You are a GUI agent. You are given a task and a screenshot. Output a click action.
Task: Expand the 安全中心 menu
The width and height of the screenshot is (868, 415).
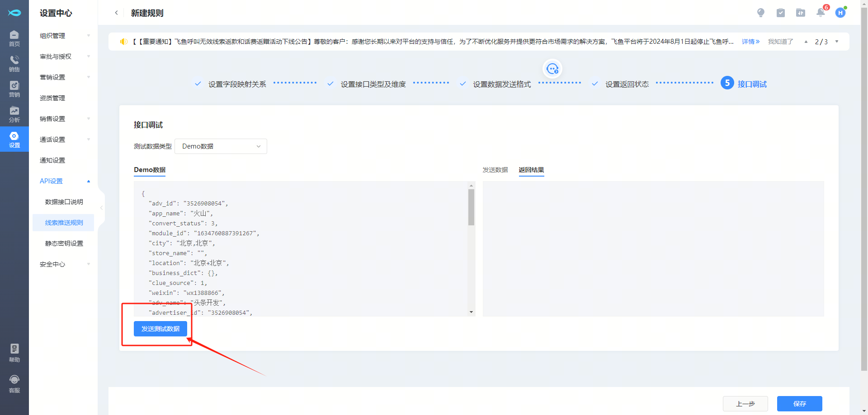pyautogui.click(x=64, y=264)
